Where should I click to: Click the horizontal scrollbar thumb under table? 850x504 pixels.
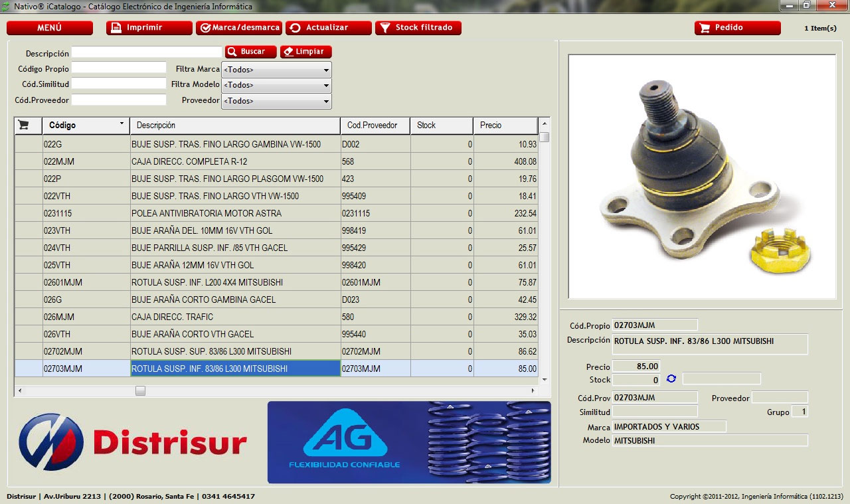pos(140,391)
